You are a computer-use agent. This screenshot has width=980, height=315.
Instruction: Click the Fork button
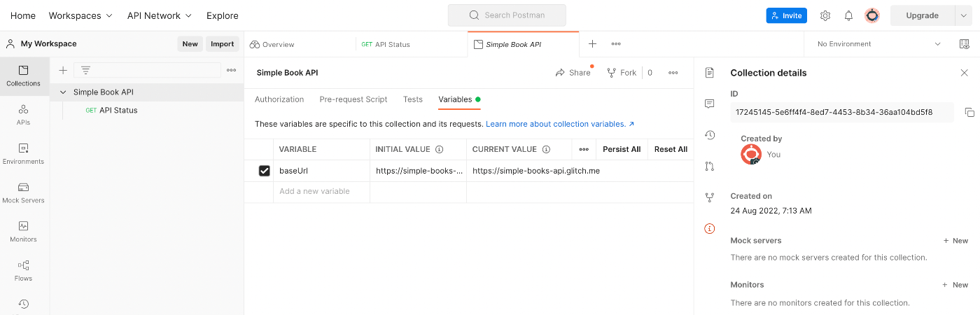pyautogui.click(x=622, y=73)
